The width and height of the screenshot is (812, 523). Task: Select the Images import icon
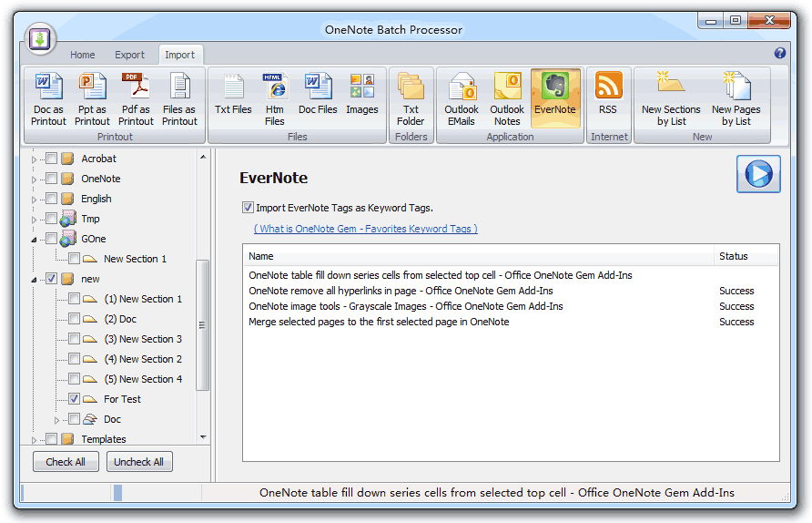coord(362,94)
